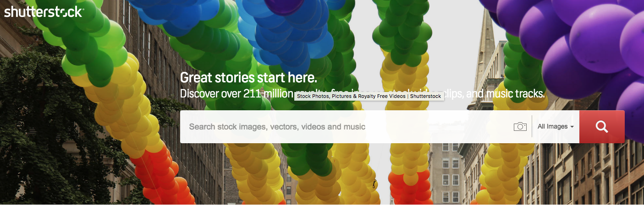Click the "Great stories start here." headline
This screenshot has width=644, height=205.
pos(248,77)
